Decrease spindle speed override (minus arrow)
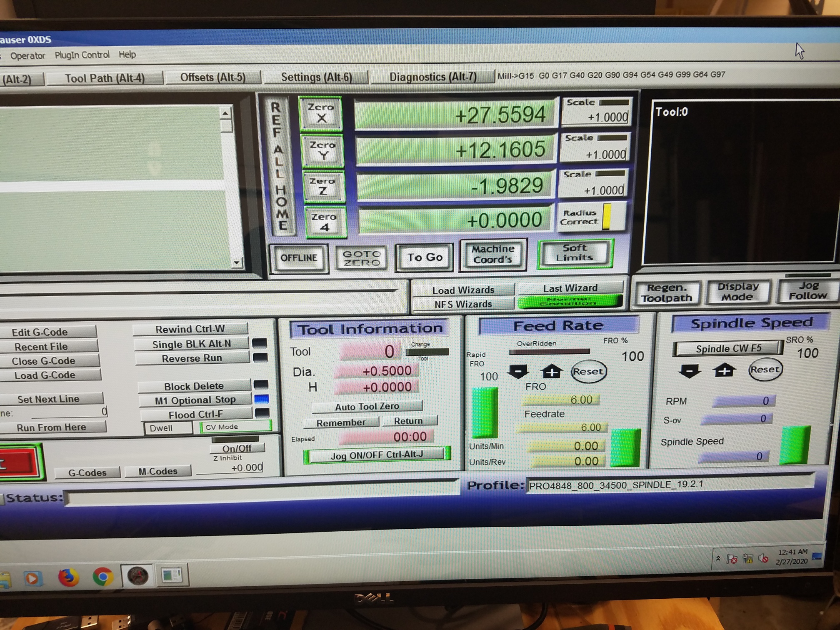 point(690,370)
